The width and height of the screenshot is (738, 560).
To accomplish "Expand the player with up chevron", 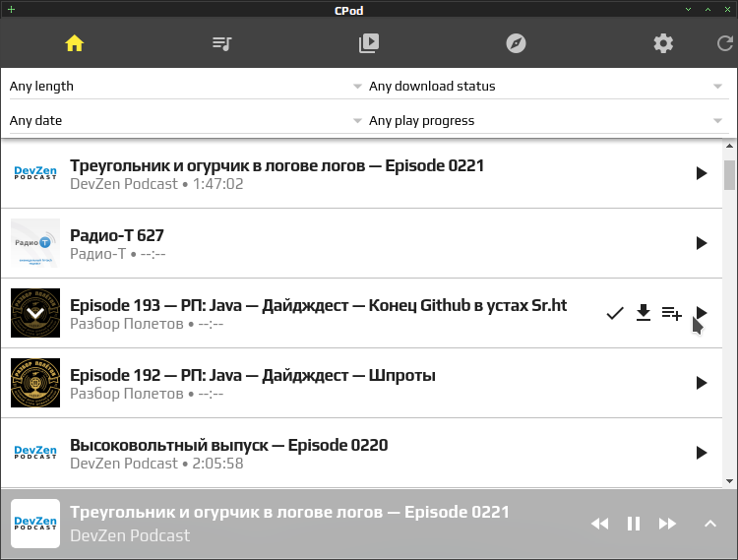I will (710, 524).
